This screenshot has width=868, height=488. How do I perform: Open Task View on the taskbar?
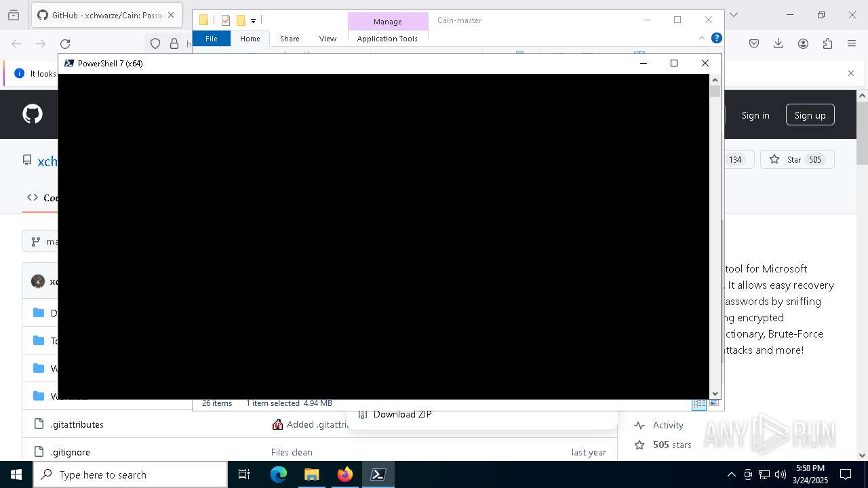click(244, 474)
